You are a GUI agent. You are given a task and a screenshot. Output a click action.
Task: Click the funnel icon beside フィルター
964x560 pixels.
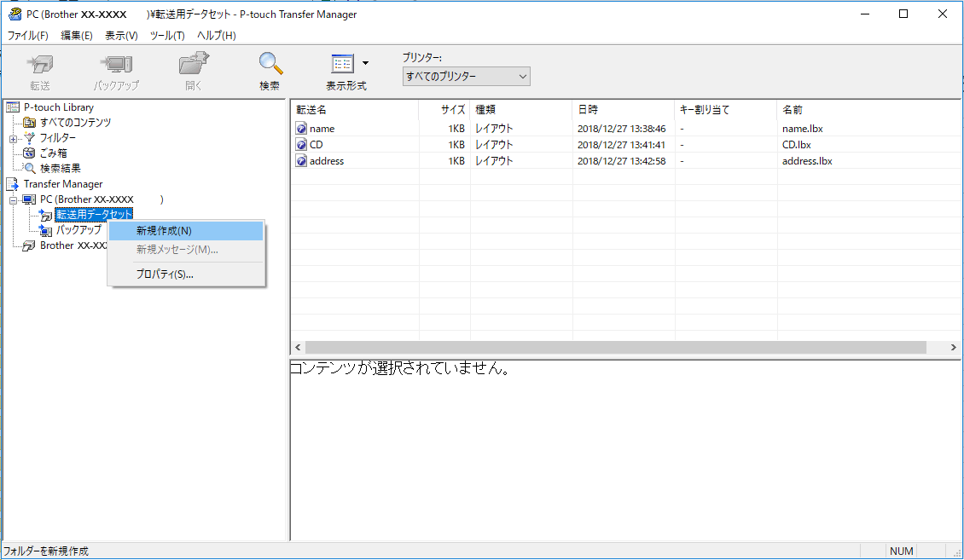[29, 138]
